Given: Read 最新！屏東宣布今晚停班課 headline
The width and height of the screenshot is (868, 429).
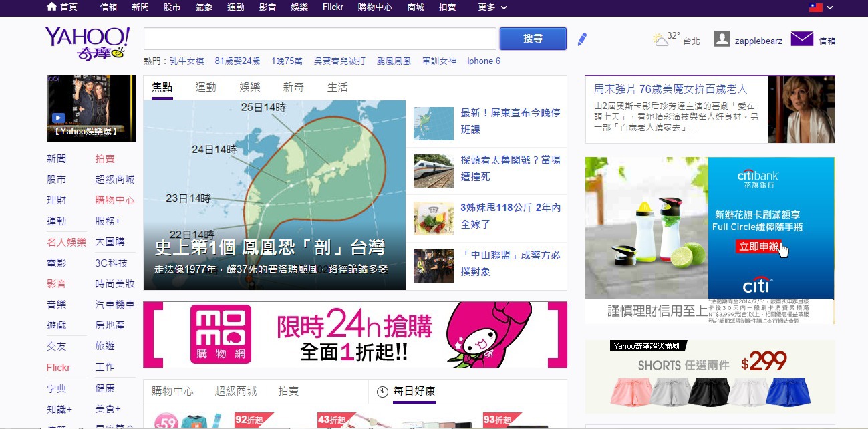Looking at the screenshot, I should [x=511, y=121].
